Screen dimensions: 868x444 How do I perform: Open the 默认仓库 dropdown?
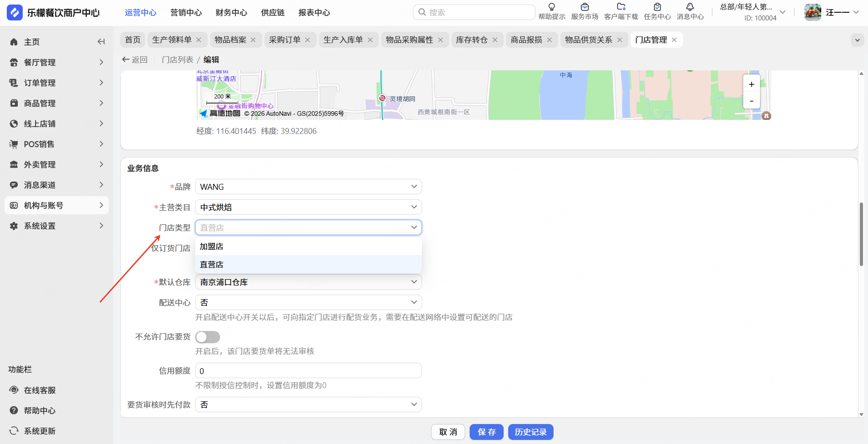coord(309,282)
